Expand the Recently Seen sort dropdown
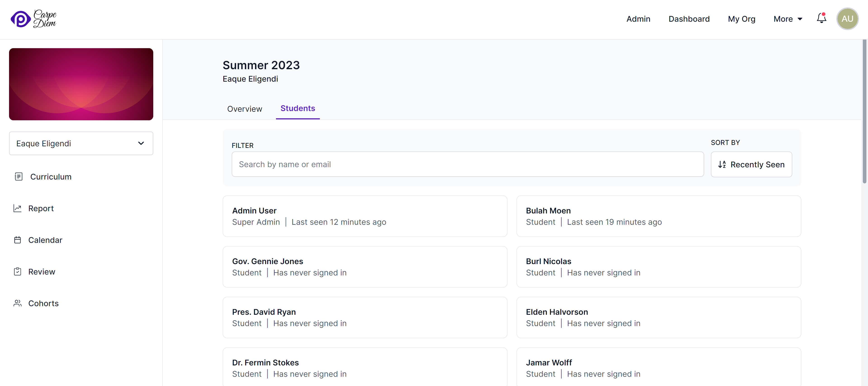Screen dimensions: 868x386 tap(751, 165)
